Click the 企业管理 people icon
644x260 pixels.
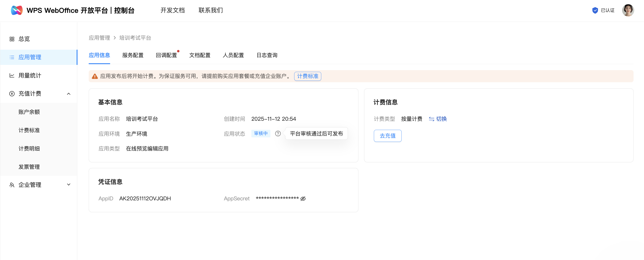coord(12,185)
